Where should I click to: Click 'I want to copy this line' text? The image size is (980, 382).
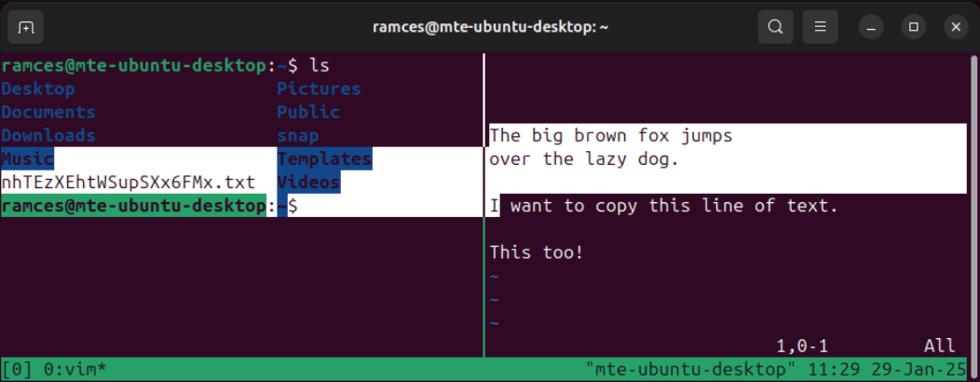coord(663,206)
